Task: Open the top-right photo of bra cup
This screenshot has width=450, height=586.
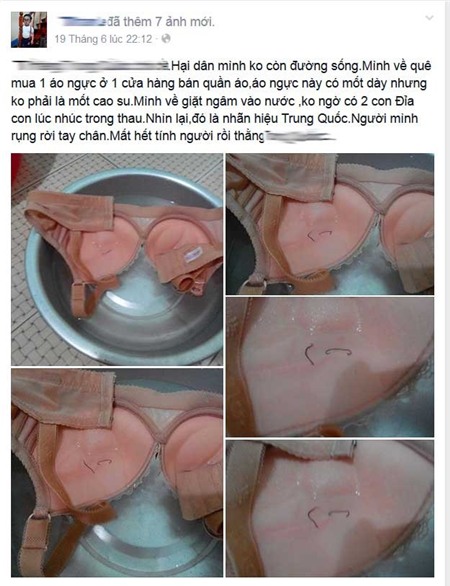Action: click(x=330, y=224)
